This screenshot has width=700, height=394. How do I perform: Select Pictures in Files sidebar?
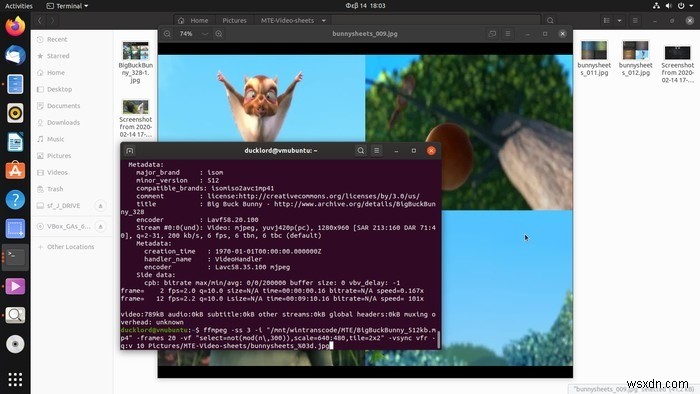click(x=71, y=156)
